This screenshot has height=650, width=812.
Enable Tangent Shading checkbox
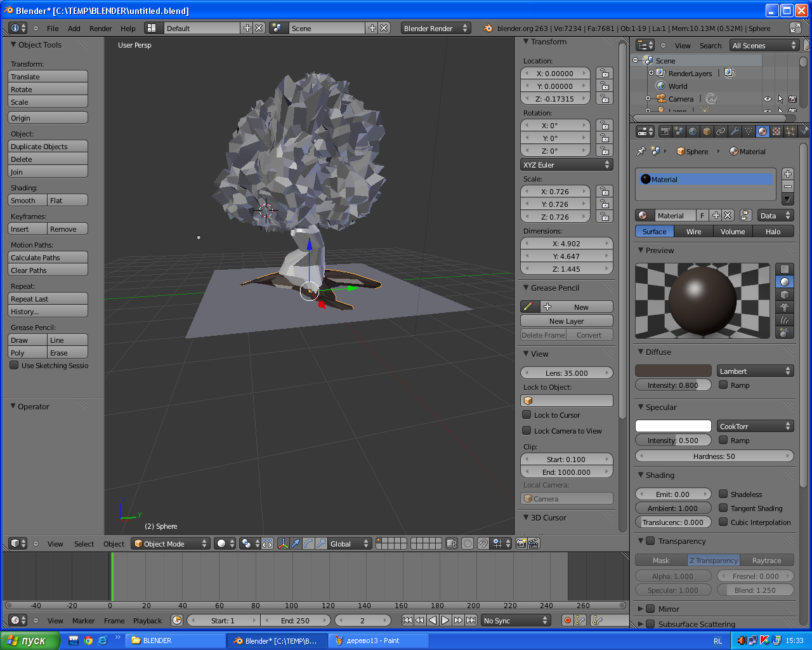(723, 508)
